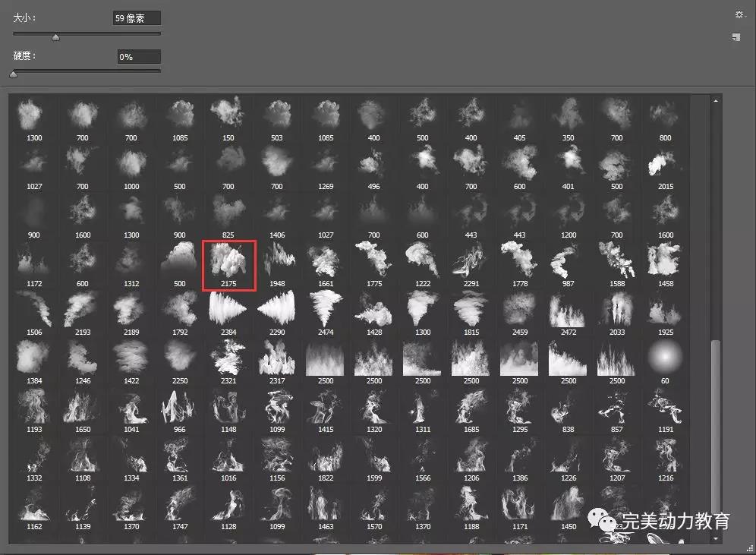
Task: Click the hardness slider handle
Action: (13, 74)
